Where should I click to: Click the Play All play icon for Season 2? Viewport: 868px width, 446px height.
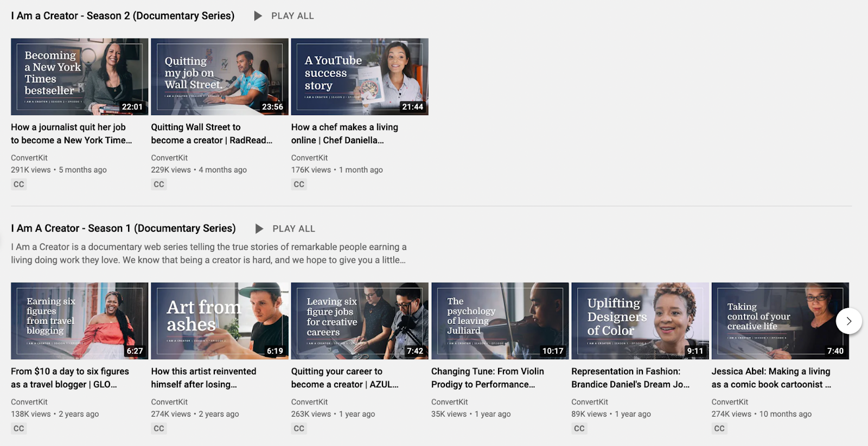point(258,16)
